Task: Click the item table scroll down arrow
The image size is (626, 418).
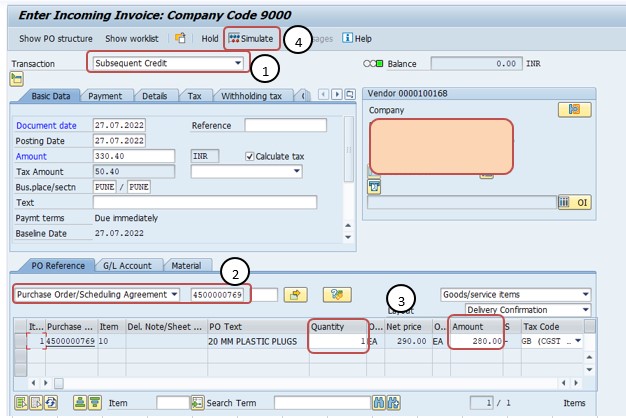Action: pos(590,370)
